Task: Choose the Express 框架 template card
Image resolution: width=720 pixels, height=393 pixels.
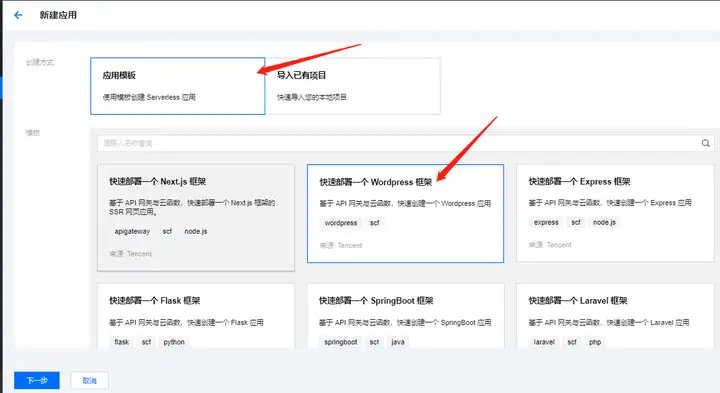Action: coord(615,213)
